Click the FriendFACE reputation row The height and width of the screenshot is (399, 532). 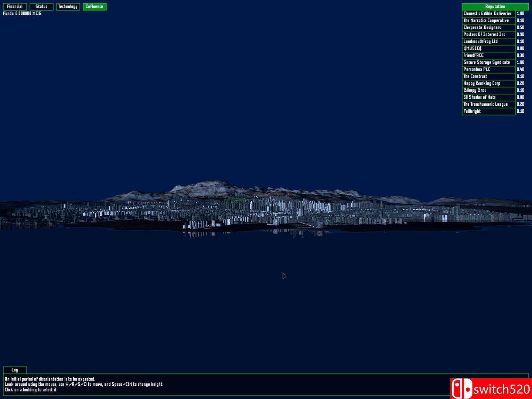[x=488, y=55]
